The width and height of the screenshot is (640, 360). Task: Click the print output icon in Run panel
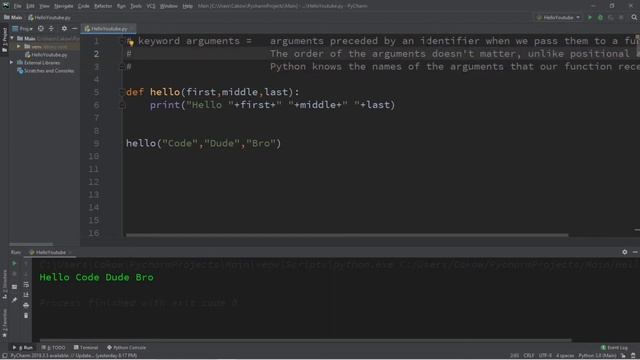(x=26, y=305)
